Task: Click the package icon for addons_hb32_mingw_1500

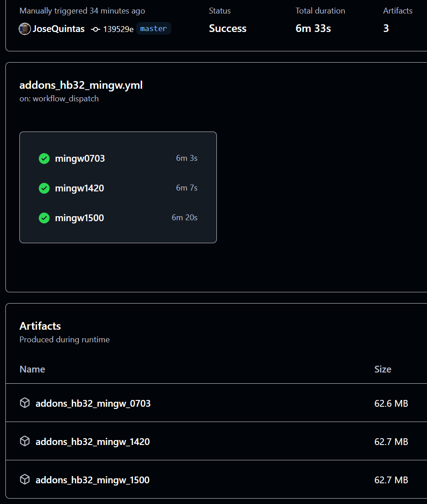Action: 25,480
